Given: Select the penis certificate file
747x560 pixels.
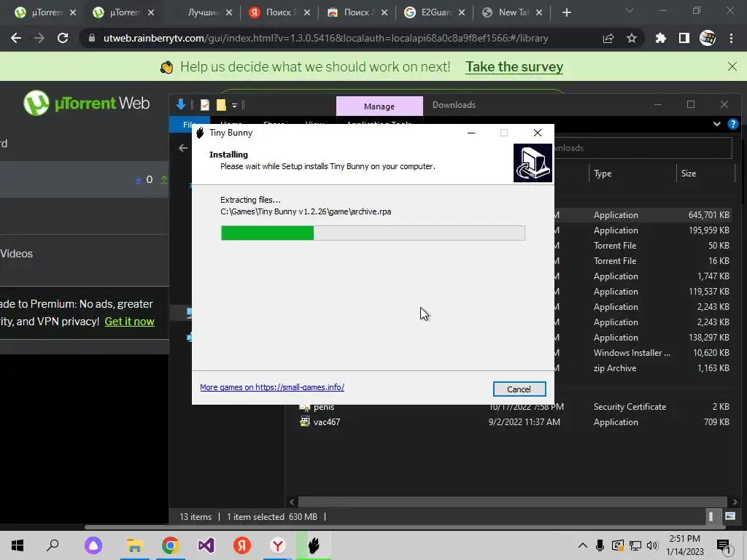Looking at the screenshot, I should [x=324, y=407].
